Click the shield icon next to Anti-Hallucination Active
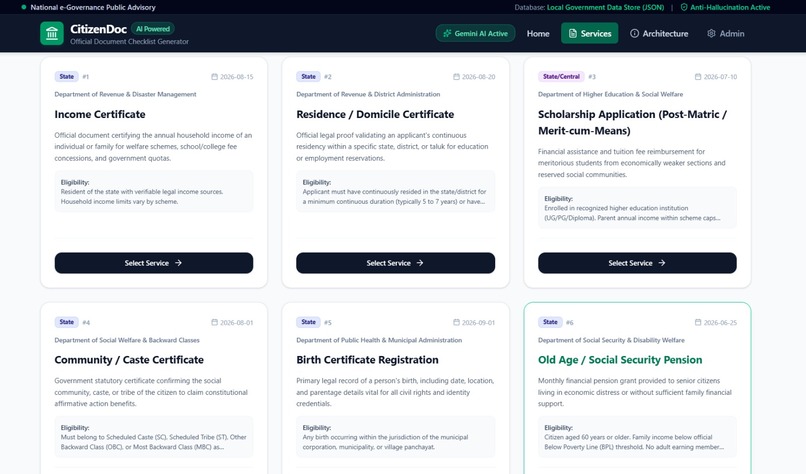The width and height of the screenshot is (806, 474). click(684, 7)
